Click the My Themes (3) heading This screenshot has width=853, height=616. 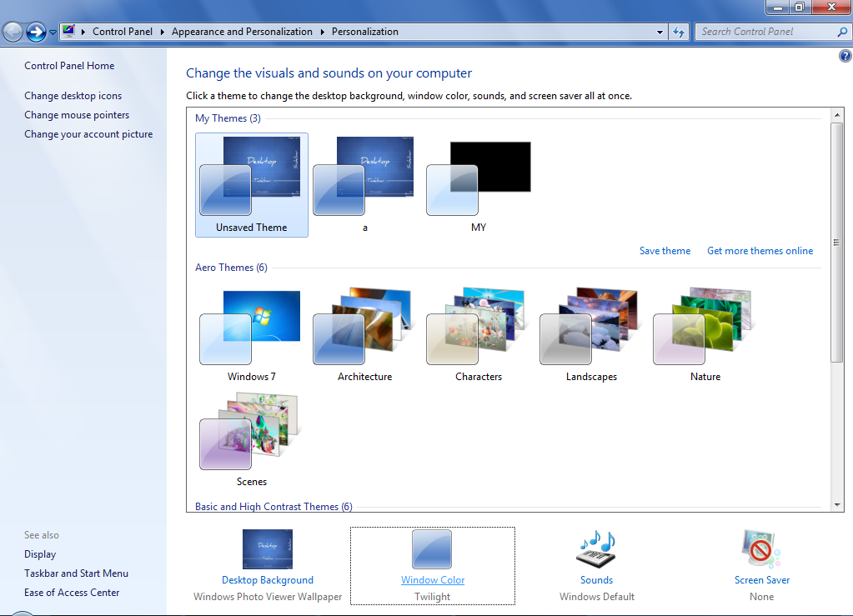228,118
